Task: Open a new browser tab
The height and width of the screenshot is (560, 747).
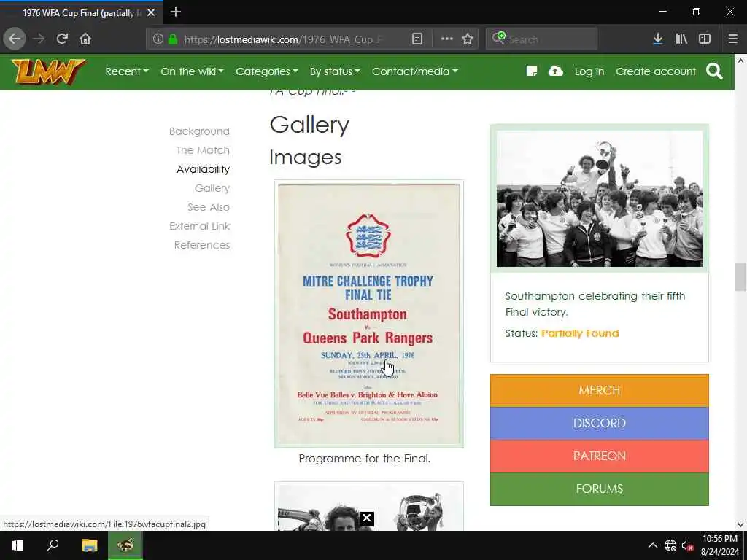Action: coord(175,12)
